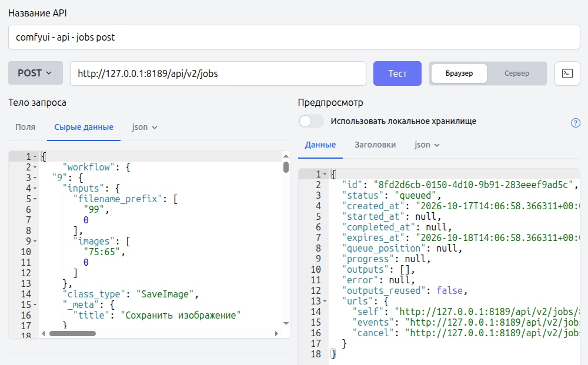Click the scroll right arrow in request body

(277, 333)
